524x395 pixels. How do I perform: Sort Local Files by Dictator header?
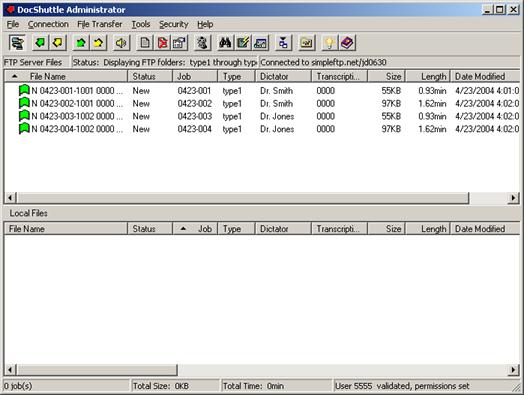coord(283,229)
